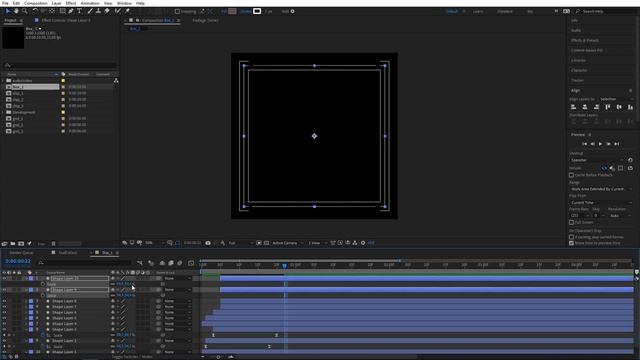
Task: Open the Animation menu
Action: coord(90,3)
